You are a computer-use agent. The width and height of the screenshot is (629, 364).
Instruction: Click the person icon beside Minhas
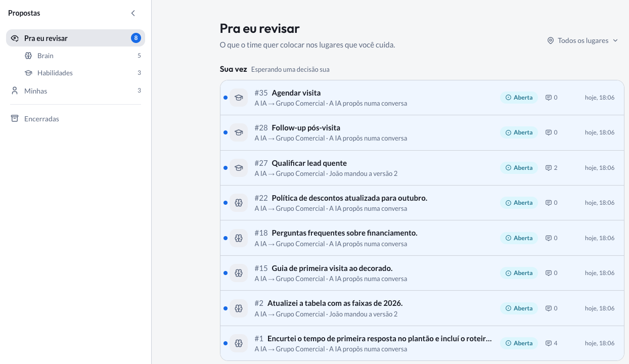coord(15,91)
